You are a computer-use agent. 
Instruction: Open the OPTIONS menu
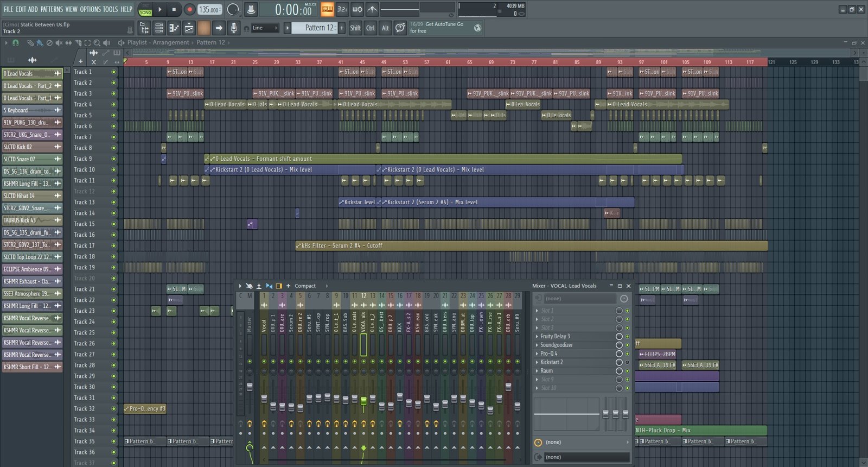(90, 9)
